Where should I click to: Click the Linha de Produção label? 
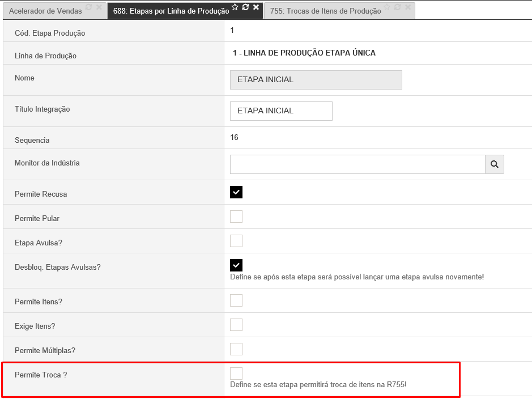point(45,56)
